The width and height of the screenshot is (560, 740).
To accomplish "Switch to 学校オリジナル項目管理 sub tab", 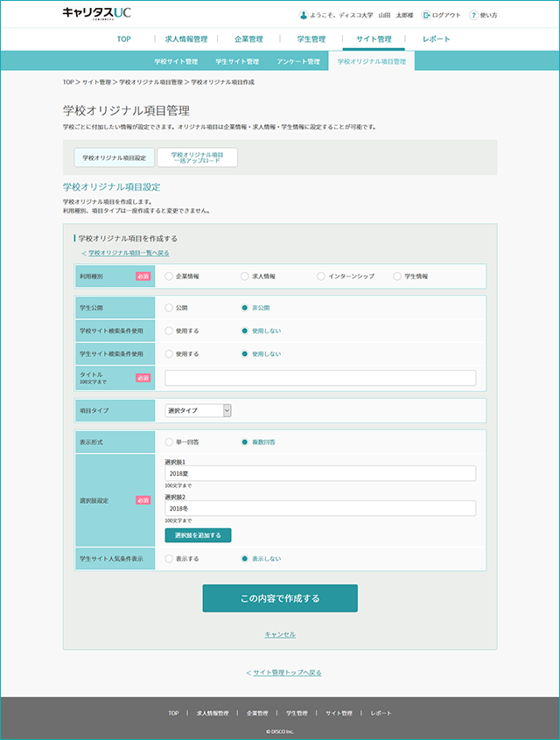I will coord(372,61).
